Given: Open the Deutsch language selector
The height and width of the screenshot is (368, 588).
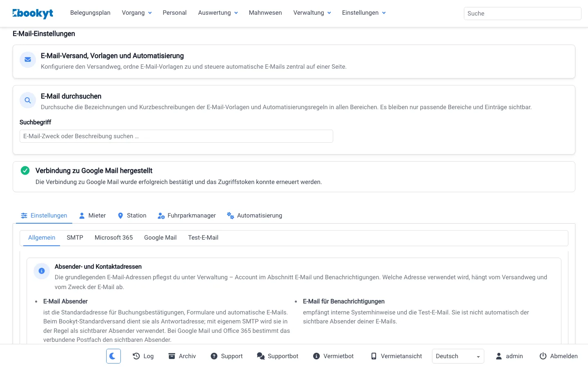Looking at the screenshot, I should (x=458, y=356).
